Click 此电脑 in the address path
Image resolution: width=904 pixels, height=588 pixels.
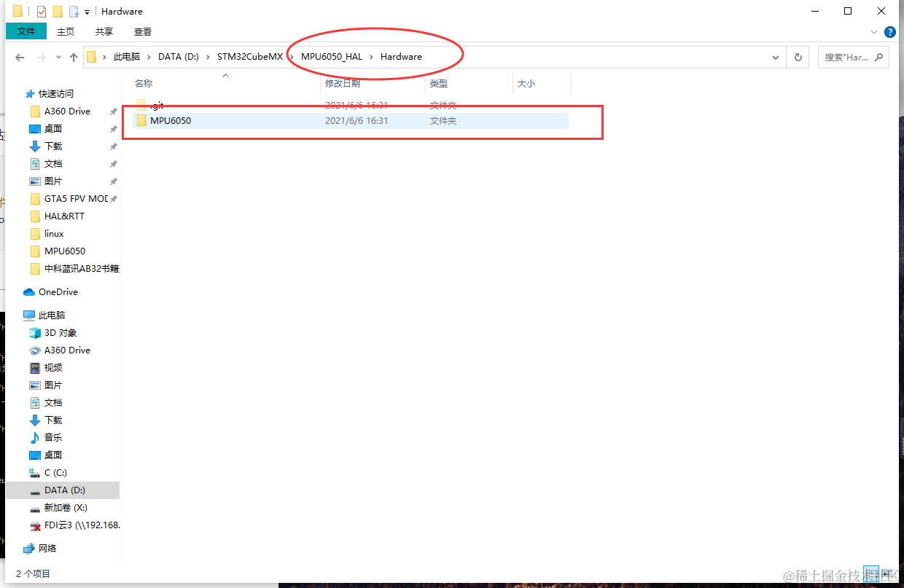point(127,57)
